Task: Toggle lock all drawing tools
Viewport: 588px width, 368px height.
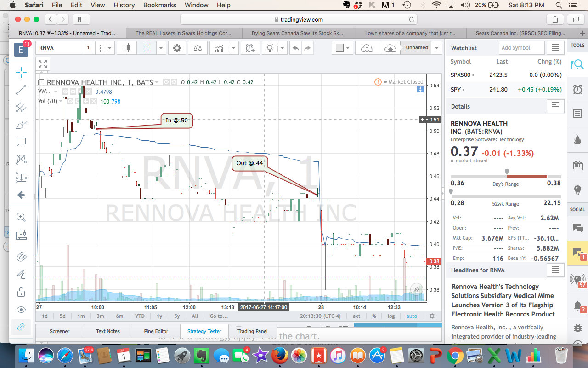Action: click(x=21, y=292)
